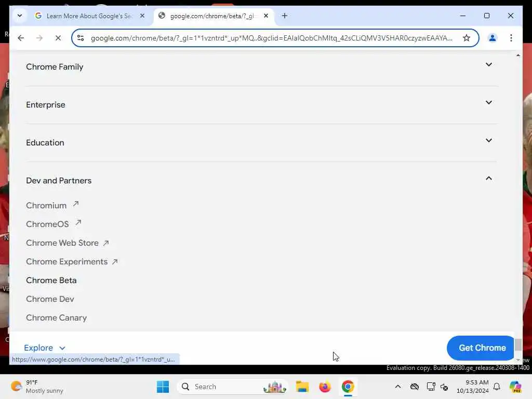Screen dimensions: 532x399
Task: Click the address bar URL field
Action: pyautogui.click(x=271, y=38)
